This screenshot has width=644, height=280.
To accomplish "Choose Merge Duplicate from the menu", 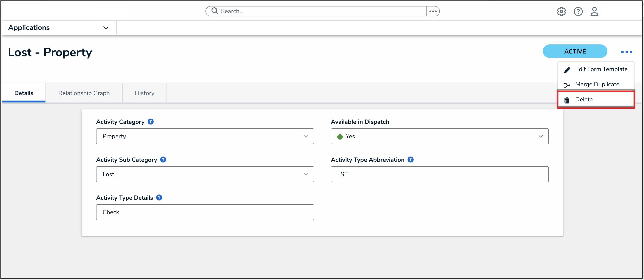I will [597, 84].
